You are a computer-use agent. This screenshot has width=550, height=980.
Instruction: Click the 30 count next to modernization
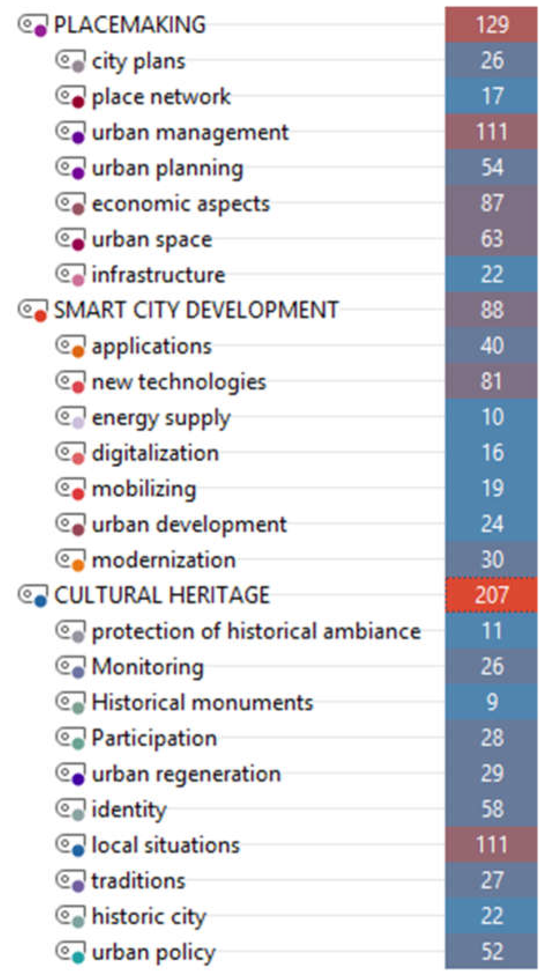(x=491, y=560)
